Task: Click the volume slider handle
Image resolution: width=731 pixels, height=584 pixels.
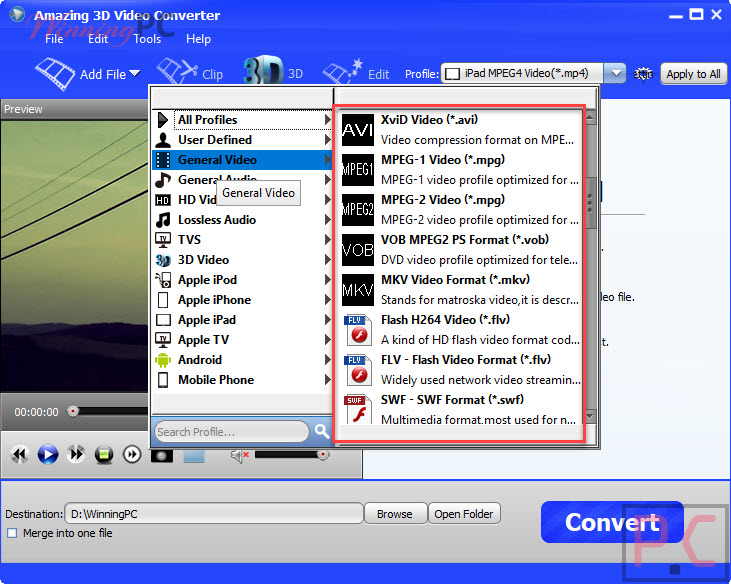Action: tap(322, 454)
